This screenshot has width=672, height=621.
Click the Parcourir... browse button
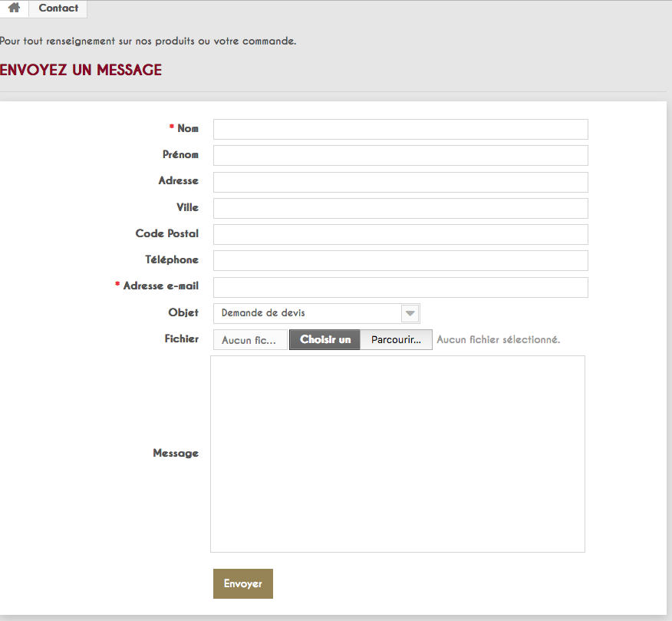396,339
